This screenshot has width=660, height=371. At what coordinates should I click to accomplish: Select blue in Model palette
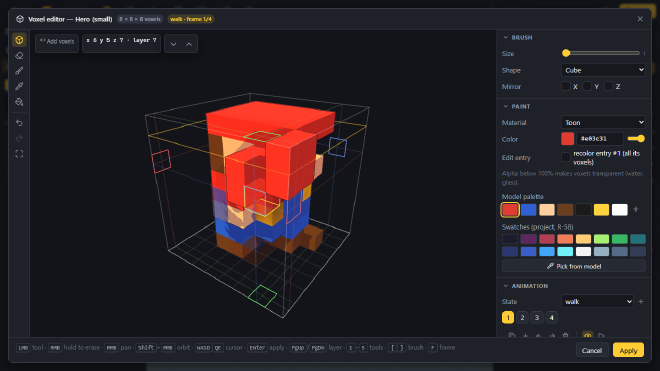click(528, 209)
